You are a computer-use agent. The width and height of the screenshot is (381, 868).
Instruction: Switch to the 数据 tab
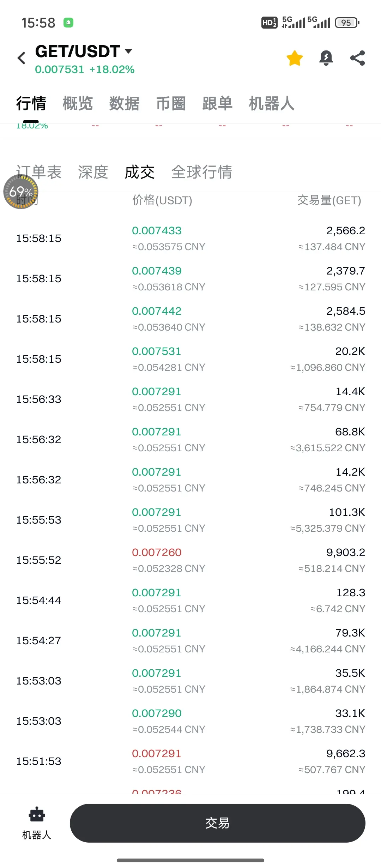tap(124, 103)
